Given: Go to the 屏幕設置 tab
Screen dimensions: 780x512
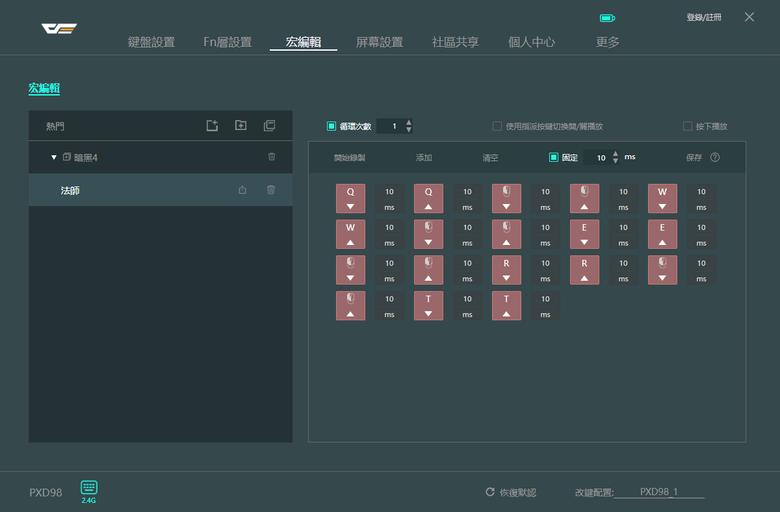Looking at the screenshot, I should point(380,42).
